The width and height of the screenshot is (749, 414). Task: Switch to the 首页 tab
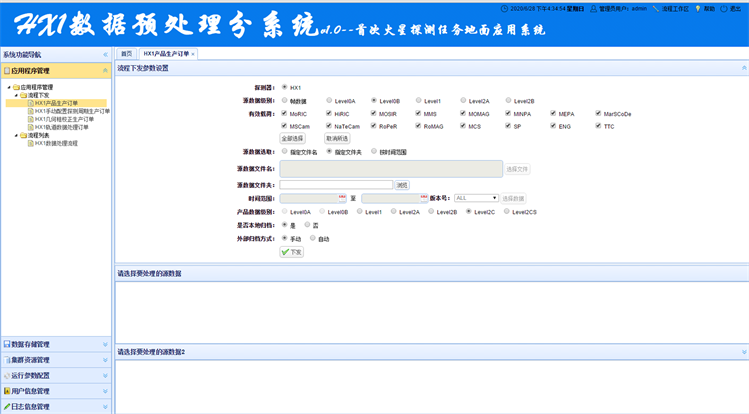pyautogui.click(x=126, y=54)
